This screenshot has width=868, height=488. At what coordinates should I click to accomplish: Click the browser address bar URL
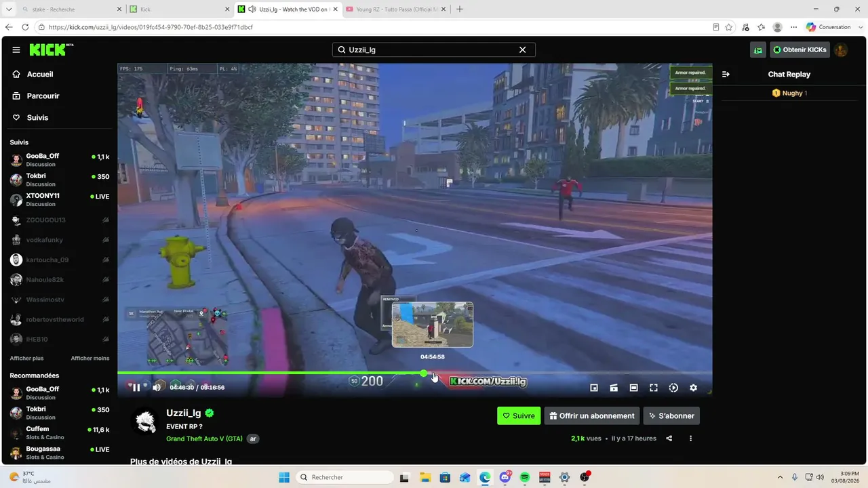pos(151,27)
